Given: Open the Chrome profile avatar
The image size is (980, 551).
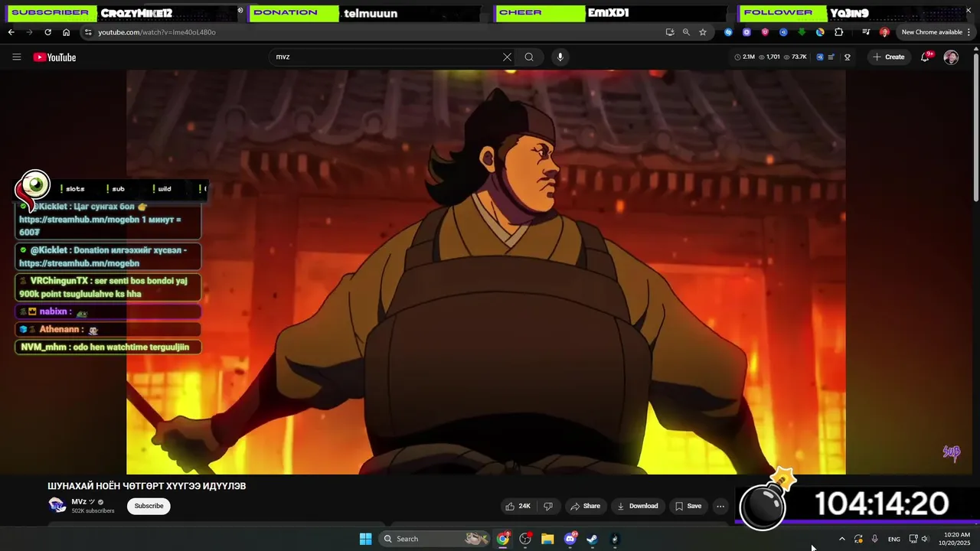Looking at the screenshot, I should point(884,32).
